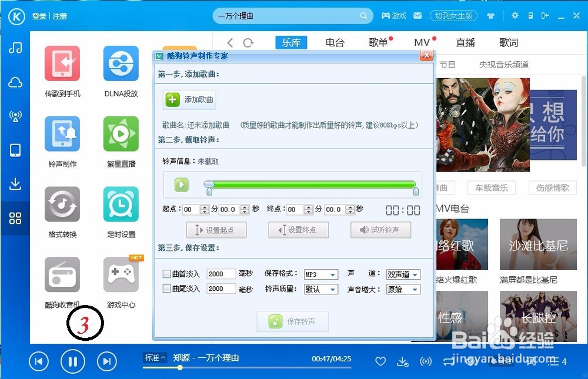Open the 繁星直播 tool
Image resolution: width=588 pixels, height=379 pixels.
[121, 134]
